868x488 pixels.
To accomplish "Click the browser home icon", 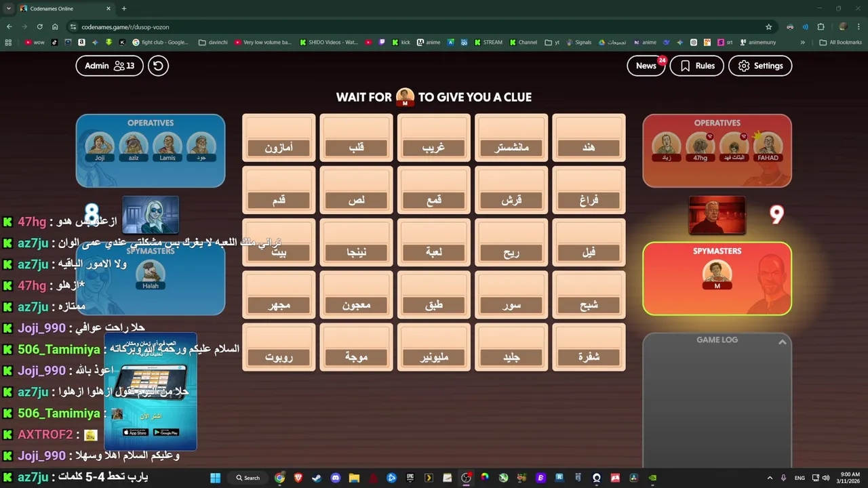I will pyautogui.click(x=55, y=26).
